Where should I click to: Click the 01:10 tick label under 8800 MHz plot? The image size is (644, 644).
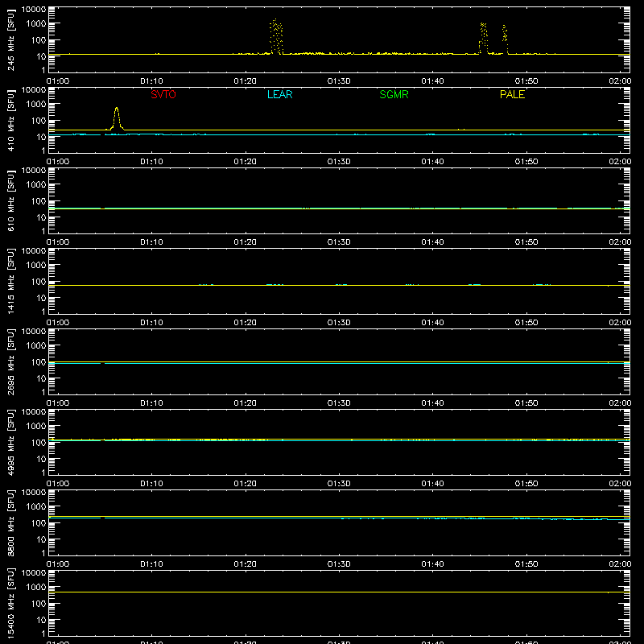pyautogui.click(x=151, y=564)
